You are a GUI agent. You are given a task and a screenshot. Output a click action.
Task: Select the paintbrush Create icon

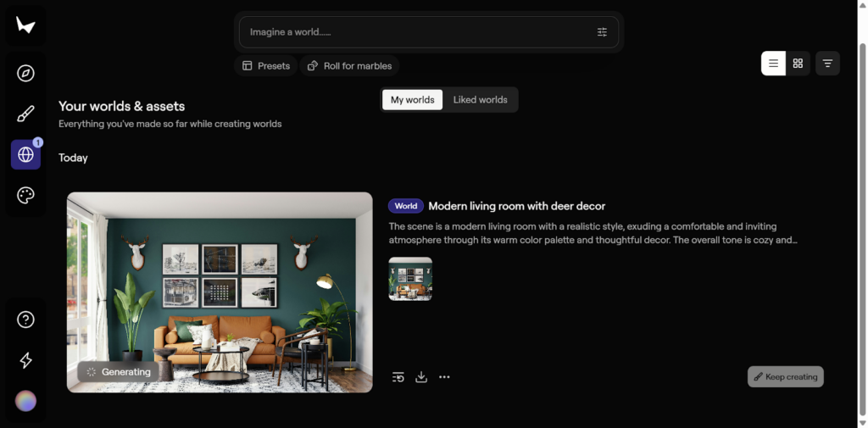25,114
